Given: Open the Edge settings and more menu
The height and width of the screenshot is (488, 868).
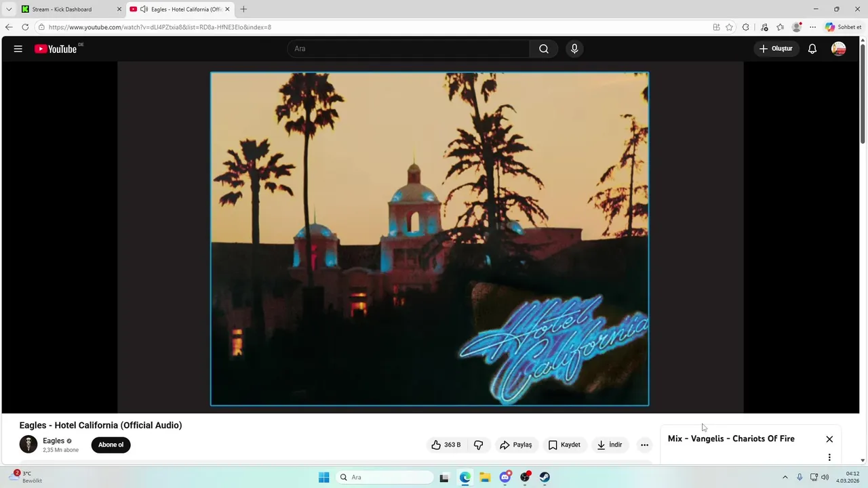Looking at the screenshot, I should pos(813,27).
